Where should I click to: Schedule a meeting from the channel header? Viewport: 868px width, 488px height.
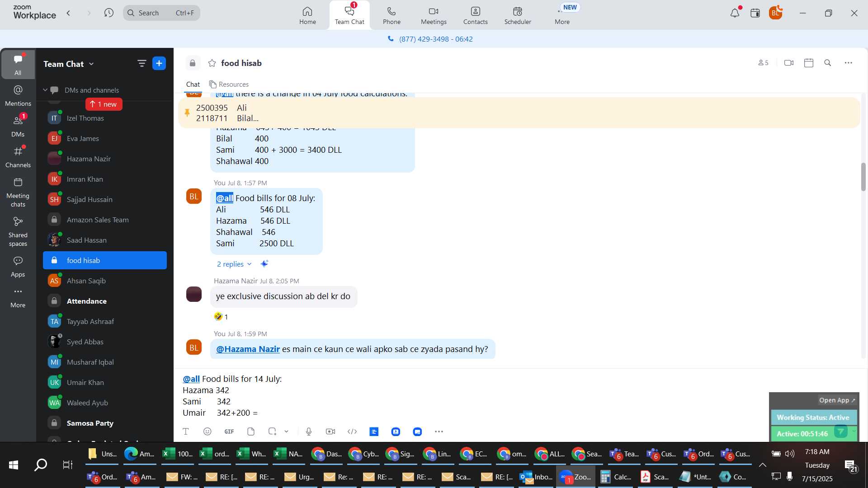tap(809, 63)
